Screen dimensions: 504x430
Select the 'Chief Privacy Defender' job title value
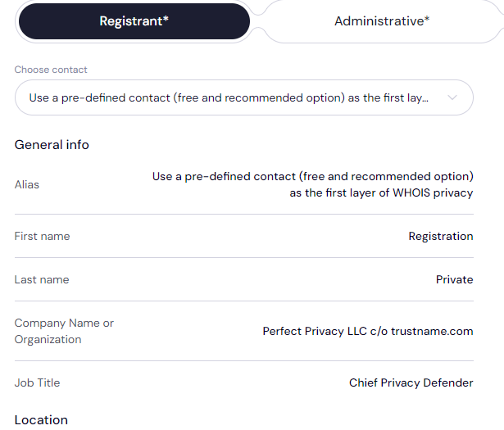(411, 382)
